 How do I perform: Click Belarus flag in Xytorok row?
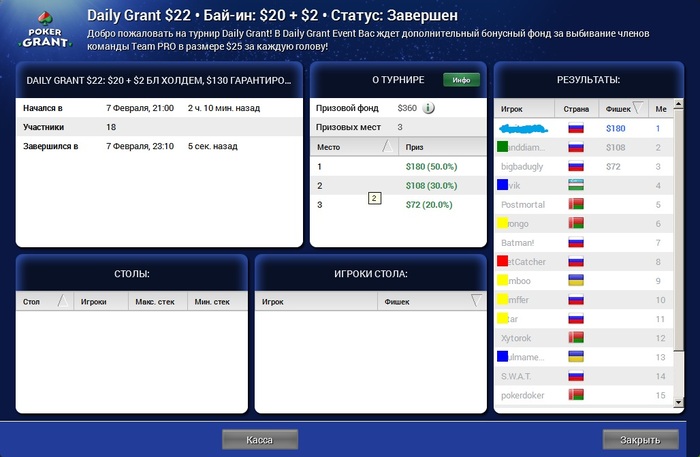(x=576, y=338)
